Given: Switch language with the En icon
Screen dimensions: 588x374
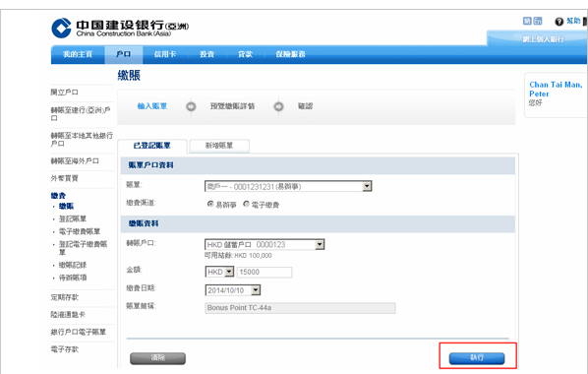Looking at the screenshot, I should pos(538,21).
